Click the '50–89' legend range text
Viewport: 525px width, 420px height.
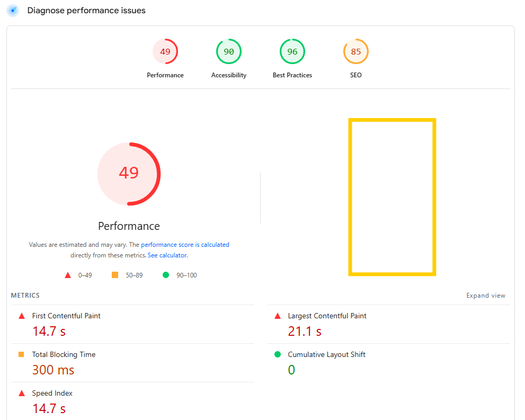pos(134,275)
